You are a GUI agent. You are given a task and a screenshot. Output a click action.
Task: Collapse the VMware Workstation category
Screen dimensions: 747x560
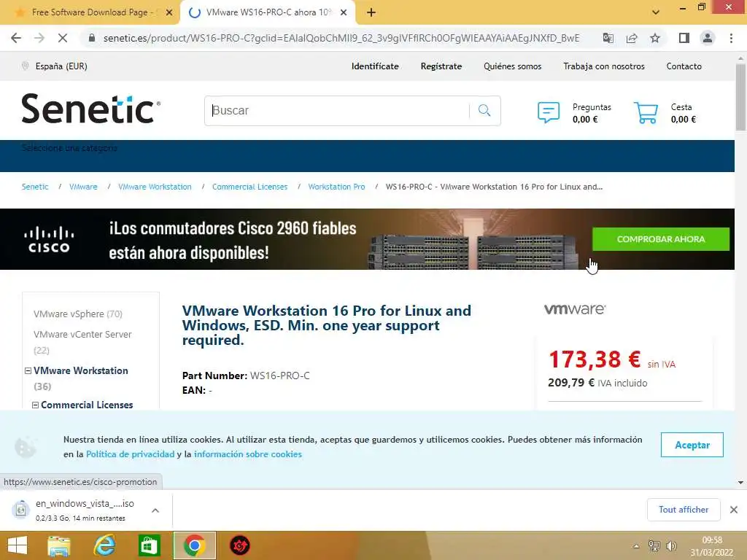coord(28,370)
